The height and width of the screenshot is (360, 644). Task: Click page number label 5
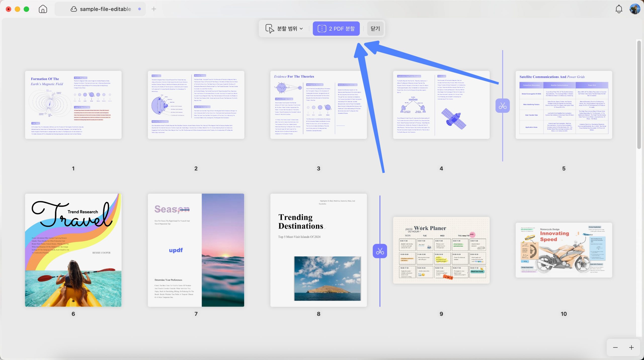coord(564,169)
